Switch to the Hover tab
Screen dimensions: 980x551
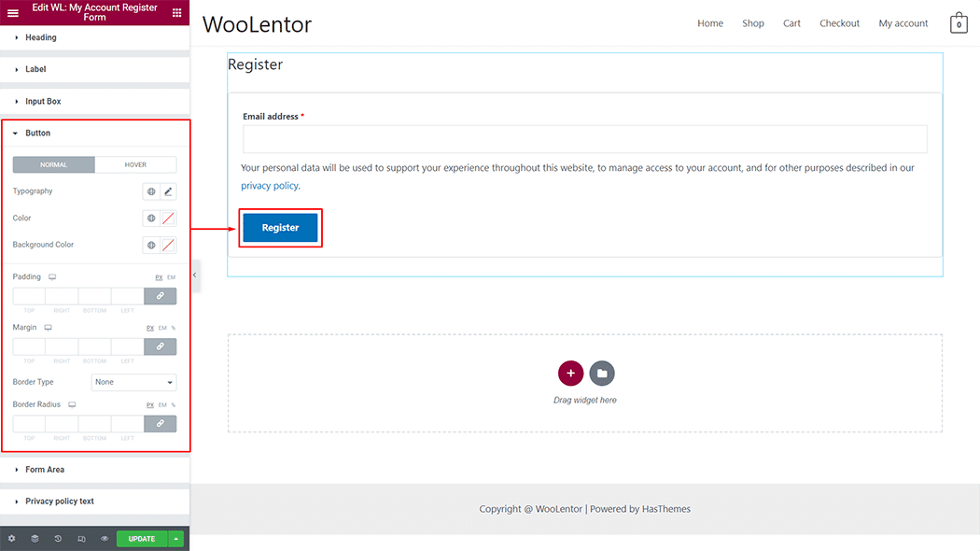[x=135, y=164]
